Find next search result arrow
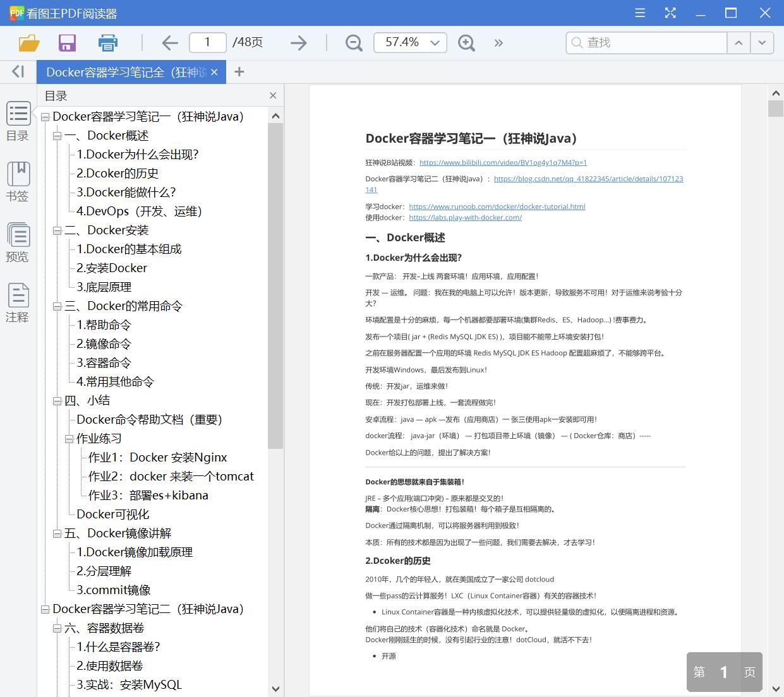Image resolution: width=784 pixels, height=697 pixels. [x=762, y=43]
